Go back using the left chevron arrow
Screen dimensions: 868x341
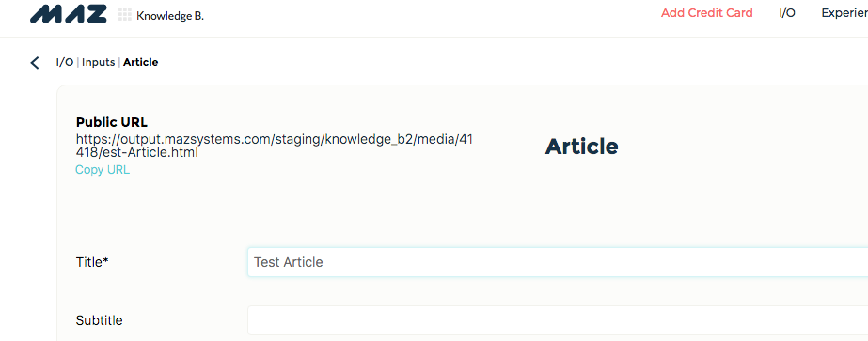(35, 62)
